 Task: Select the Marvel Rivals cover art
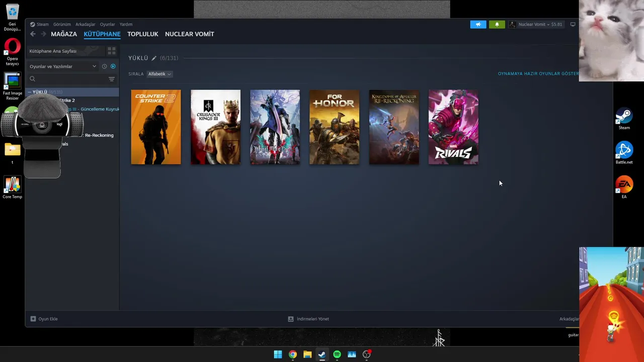tap(453, 127)
